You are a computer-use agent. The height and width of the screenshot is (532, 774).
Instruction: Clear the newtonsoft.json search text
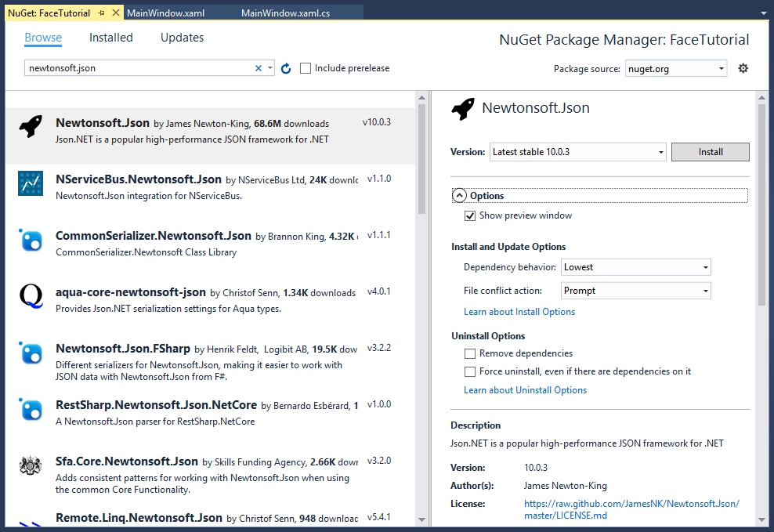click(259, 68)
